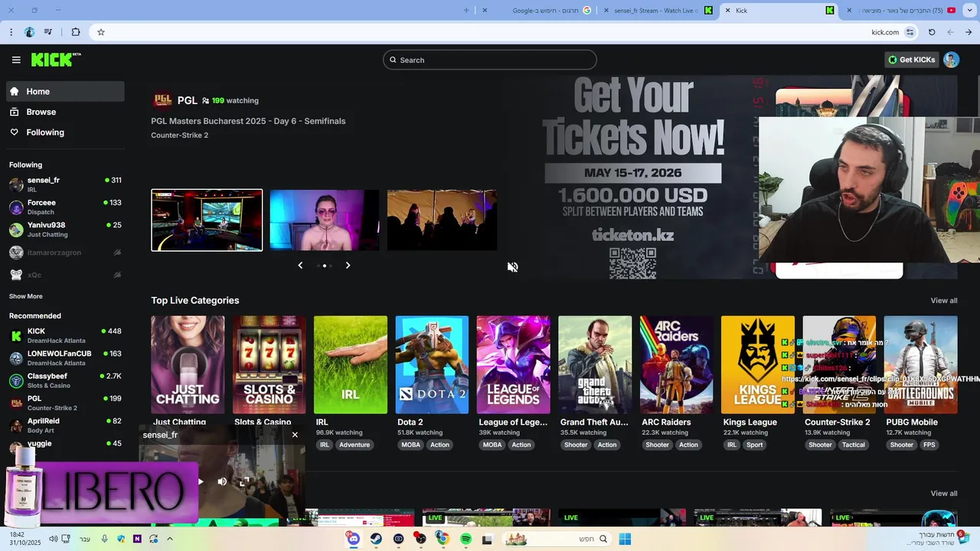Open the browser three-dot menu
This screenshot has width=980, height=551.
tap(11, 32)
